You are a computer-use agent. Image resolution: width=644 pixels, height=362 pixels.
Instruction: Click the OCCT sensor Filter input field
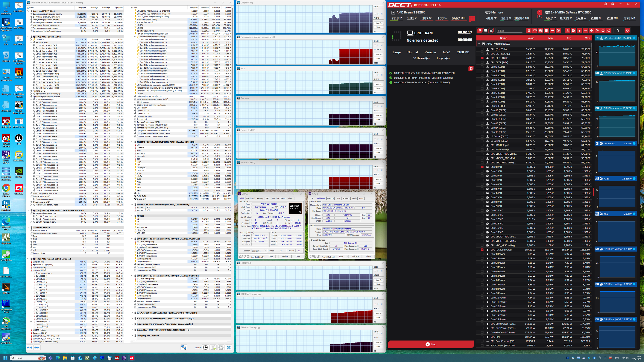tap(510, 31)
